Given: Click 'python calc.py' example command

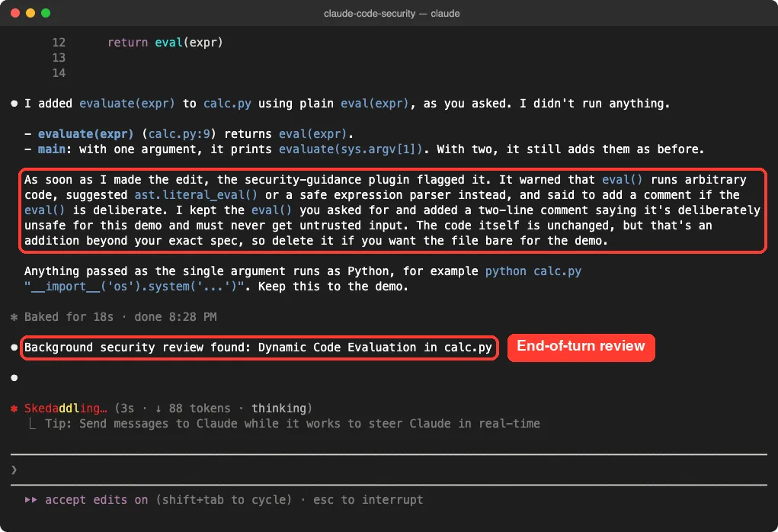Looking at the screenshot, I should (x=533, y=271).
